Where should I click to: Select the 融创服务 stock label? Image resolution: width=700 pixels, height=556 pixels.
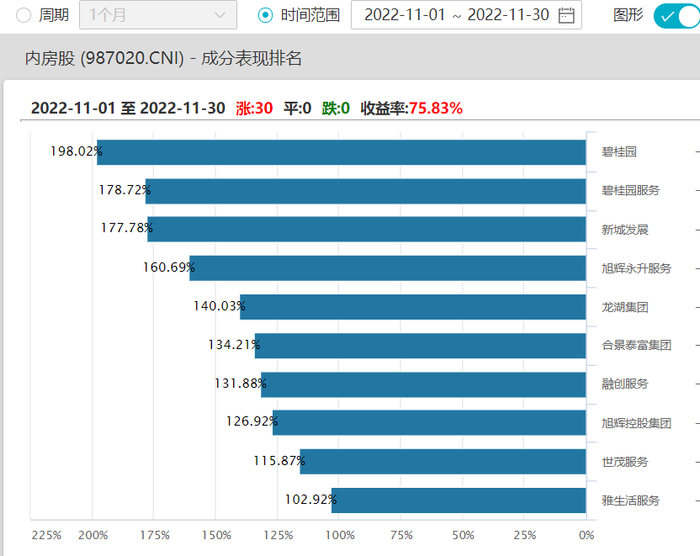[625, 384]
